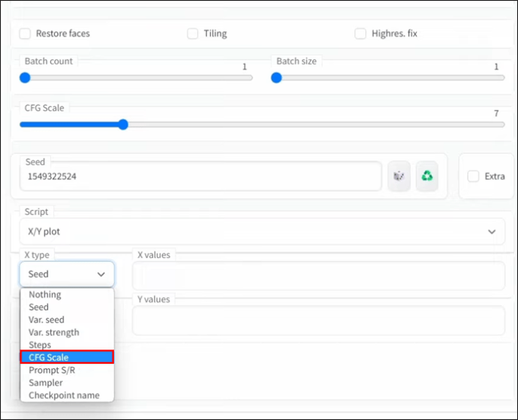Toggle the Tiling checkbox
The height and width of the screenshot is (420, 518).
coord(193,34)
